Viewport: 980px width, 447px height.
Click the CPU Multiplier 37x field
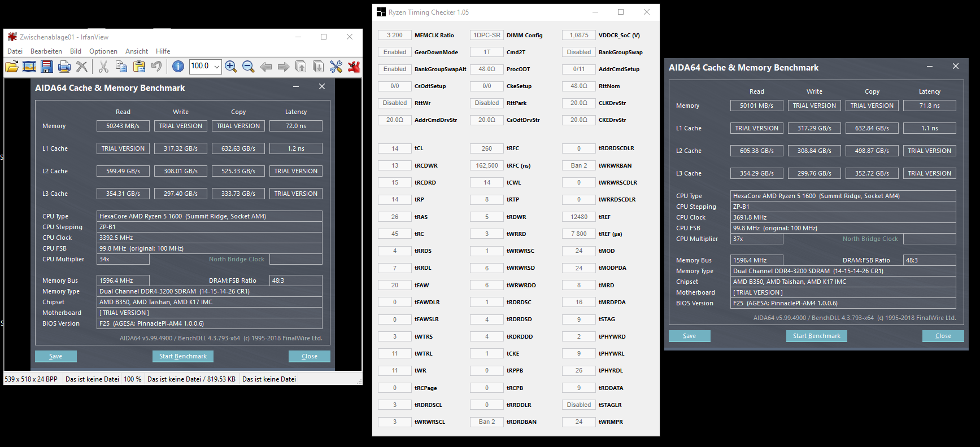tap(757, 239)
